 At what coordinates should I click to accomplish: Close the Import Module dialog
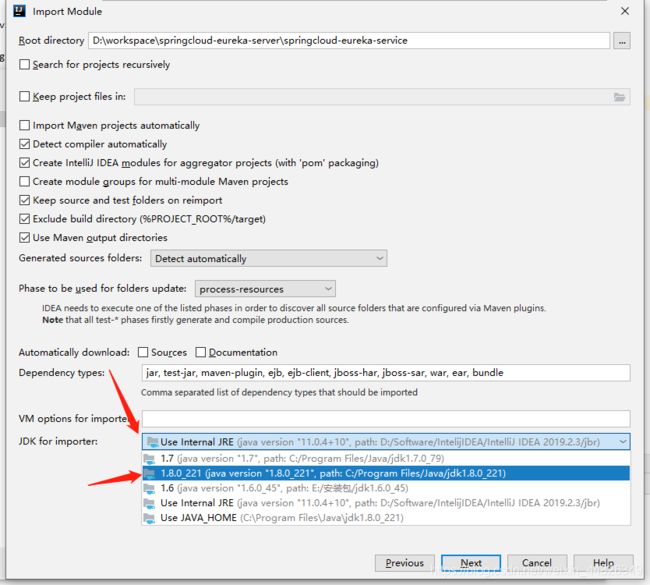point(624,12)
